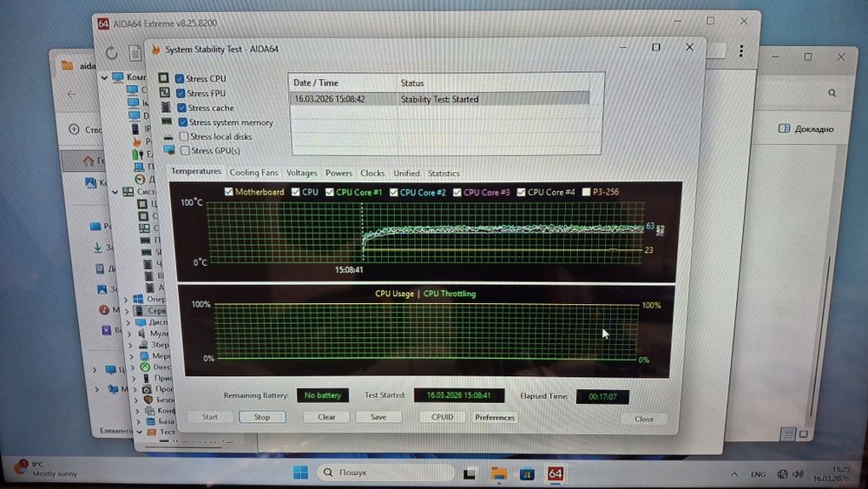Open the three-dot menu in AIDA64 window

coord(740,51)
